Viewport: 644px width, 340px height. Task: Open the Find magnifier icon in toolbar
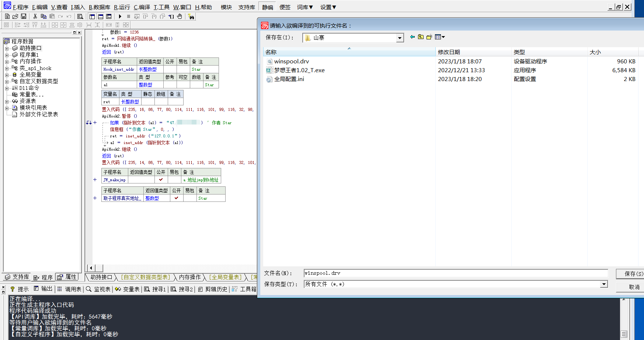pyautogui.click(x=80, y=16)
